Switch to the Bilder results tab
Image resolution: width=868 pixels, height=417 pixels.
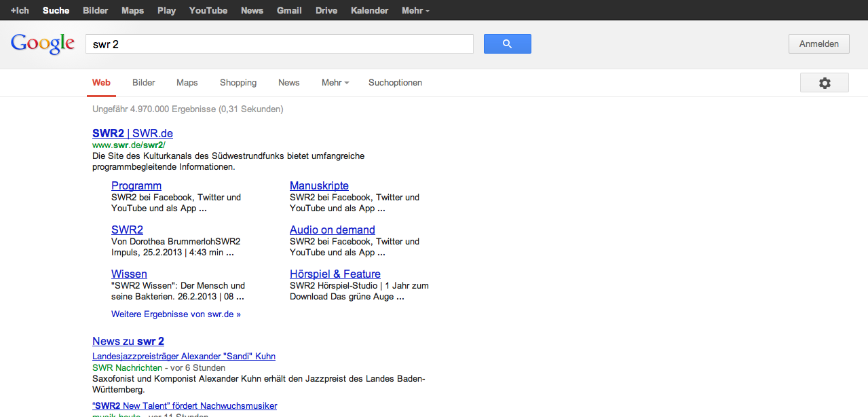(x=144, y=83)
